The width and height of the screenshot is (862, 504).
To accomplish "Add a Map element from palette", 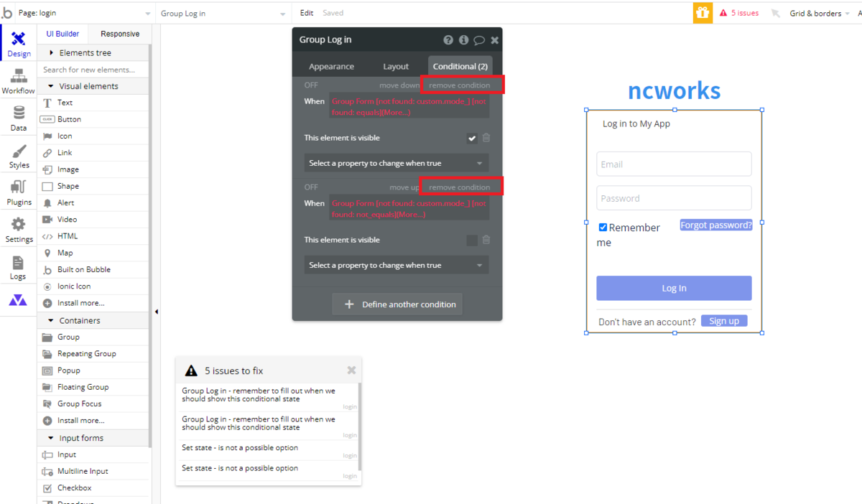I will (x=93, y=253).
